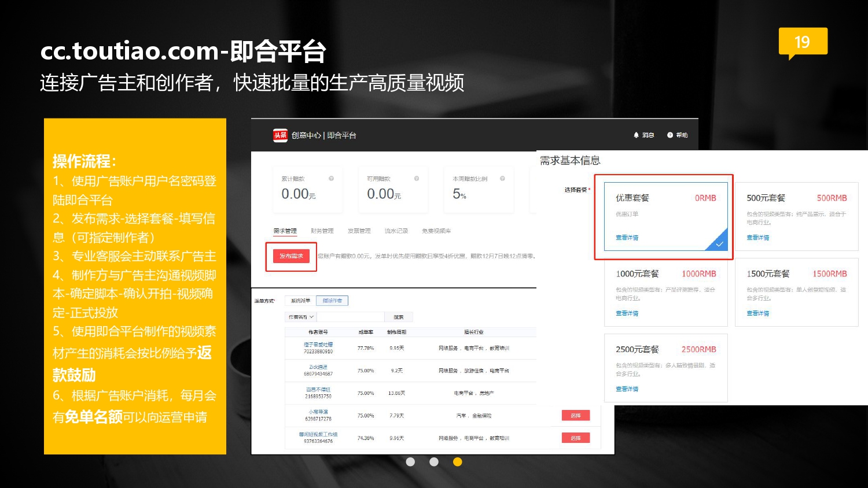Click account number 70233880910
Screen dimensions: 868x488
click(318, 352)
